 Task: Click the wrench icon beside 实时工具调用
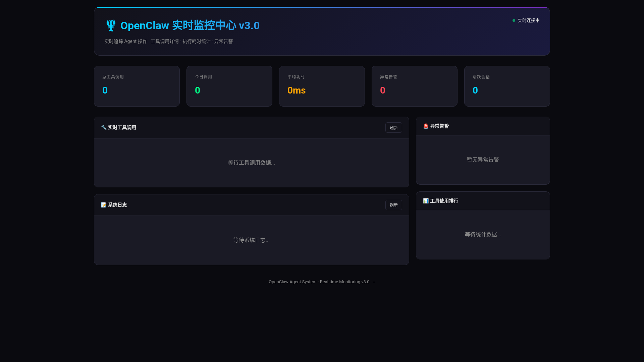pyautogui.click(x=104, y=127)
